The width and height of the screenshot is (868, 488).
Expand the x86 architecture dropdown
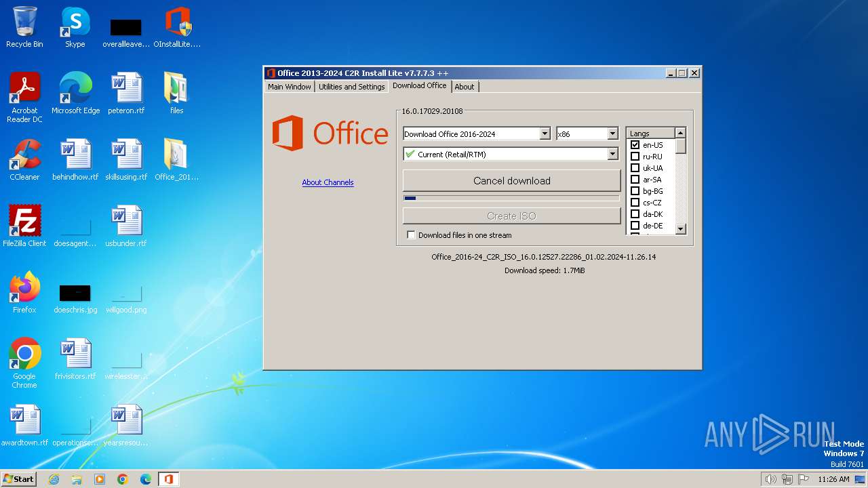[612, 134]
